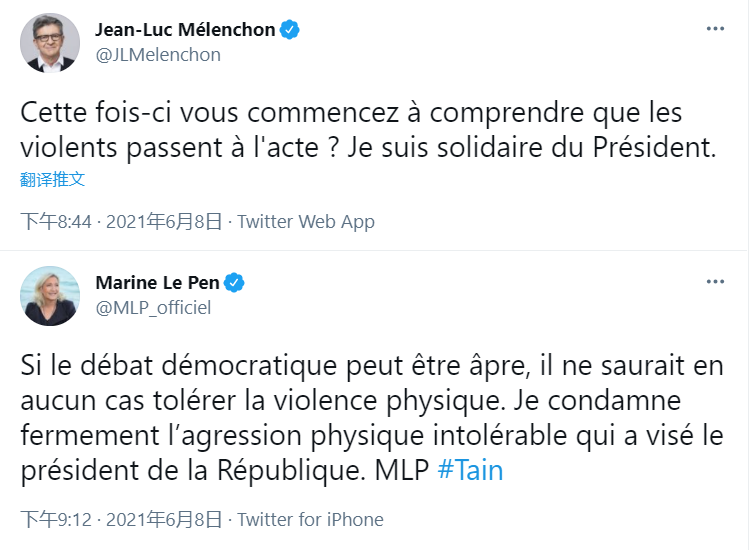Click the verified badge beside Marine Le Pen
Screen dimensions: 750x550
[235, 283]
